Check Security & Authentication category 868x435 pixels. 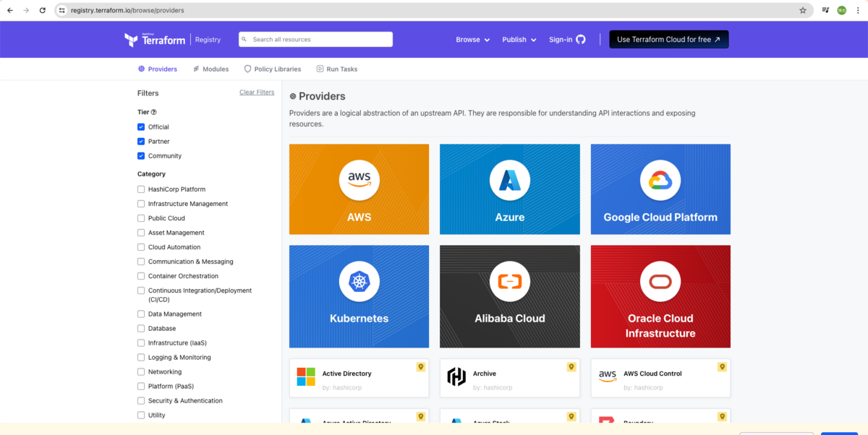point(141,401)
